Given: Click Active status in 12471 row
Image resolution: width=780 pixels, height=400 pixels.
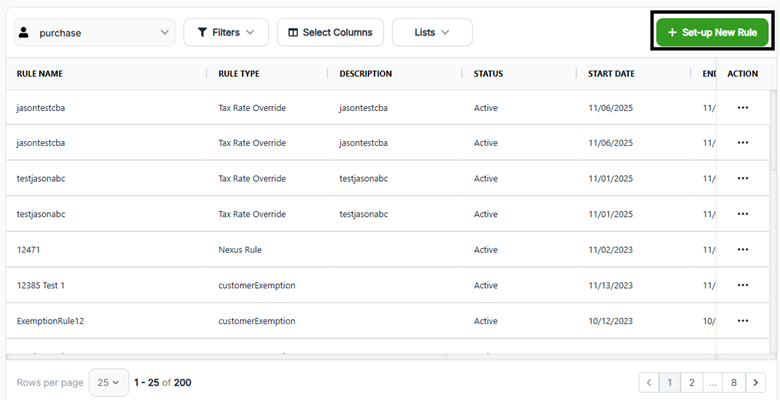Looking at the screenshot, I should [x=486, y=250].
